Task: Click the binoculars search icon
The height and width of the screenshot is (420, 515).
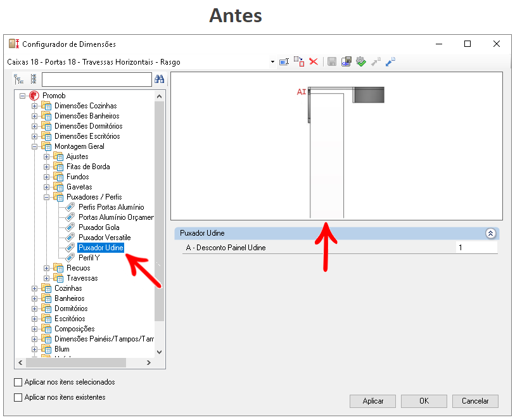Action: pos(159,79)
